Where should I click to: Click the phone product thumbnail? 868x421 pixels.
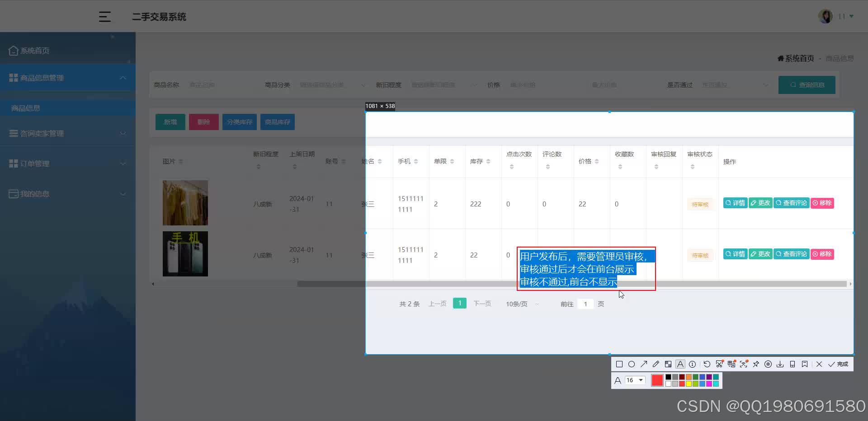(x=185, y=254)
